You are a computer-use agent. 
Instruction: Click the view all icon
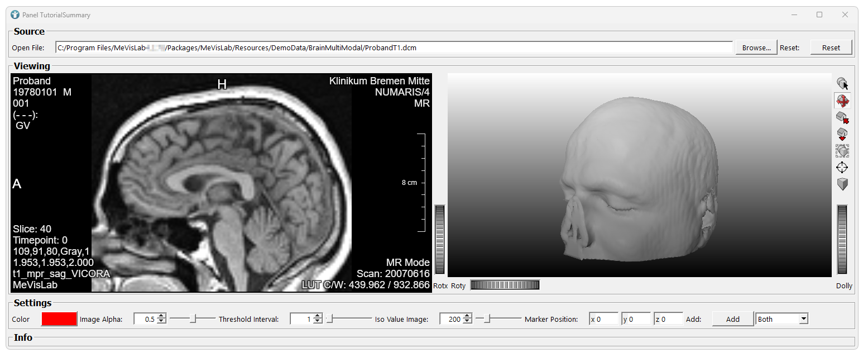pos(842,151)
